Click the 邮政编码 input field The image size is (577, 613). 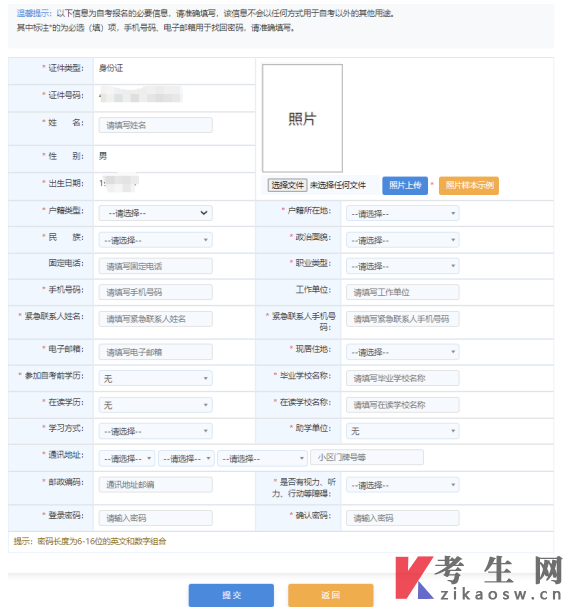[x=156, y=485]
